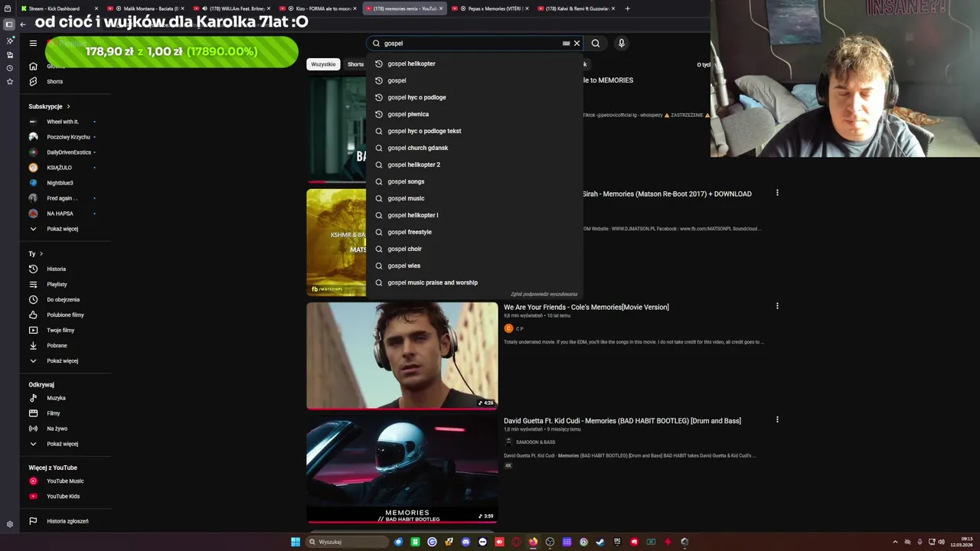Go back using browser back arrow
Image resolution: width=980 pixels, height=551 pixels.
click(23, 24)
